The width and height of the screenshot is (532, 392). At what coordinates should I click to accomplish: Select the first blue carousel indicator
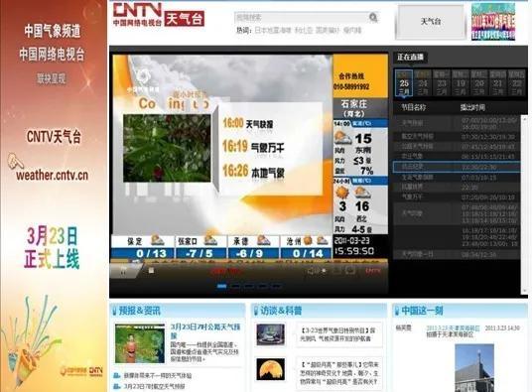tap(221, 286)
